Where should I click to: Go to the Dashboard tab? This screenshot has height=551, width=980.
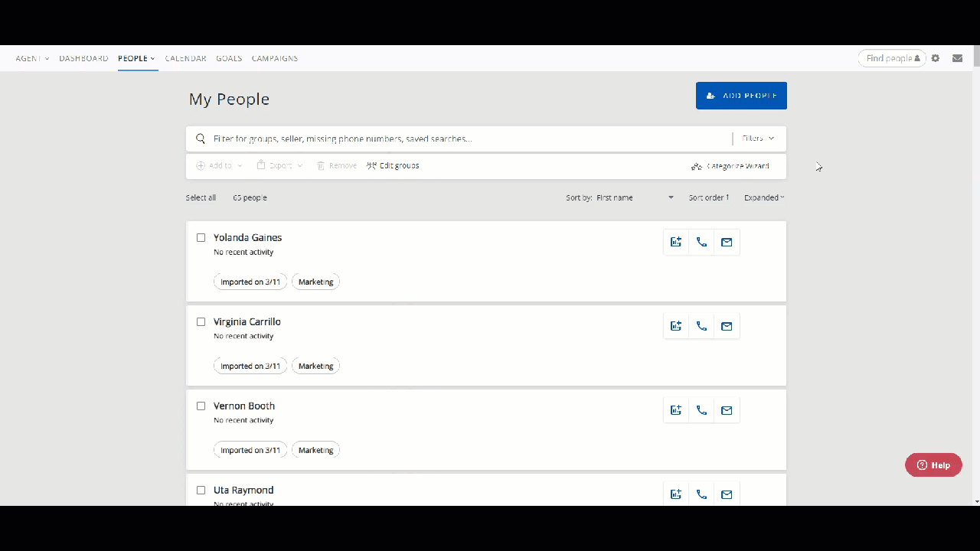pyautogui.click(x=83, y=58)
